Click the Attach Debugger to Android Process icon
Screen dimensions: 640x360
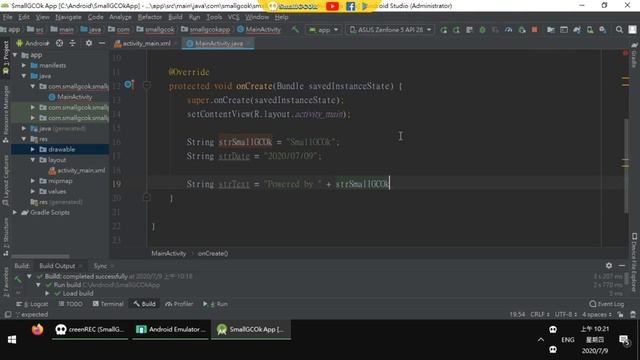[x=522, y=30]
